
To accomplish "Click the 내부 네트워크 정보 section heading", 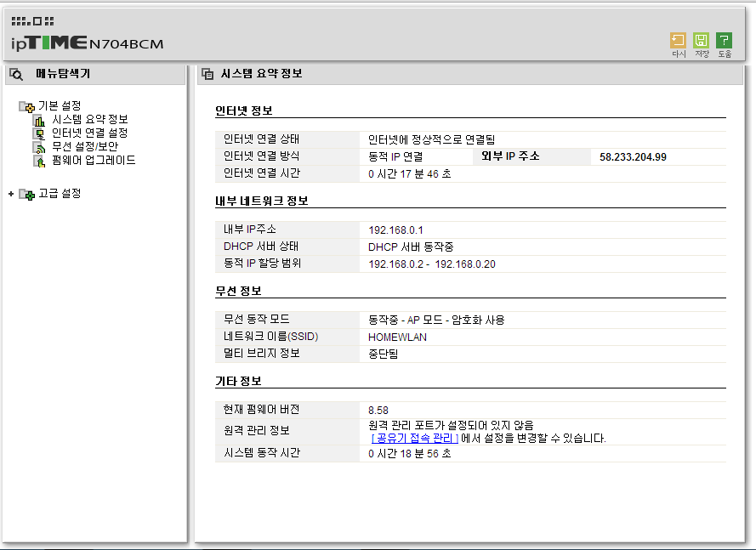I will tap(262, 201).
